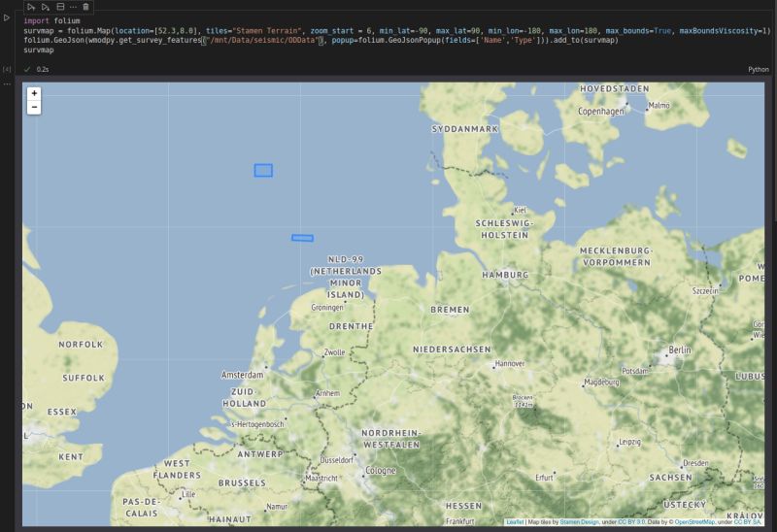This screenshot has height=532, width=777.
Task: Change cell language mode from Python
Action: click(759, 69)
